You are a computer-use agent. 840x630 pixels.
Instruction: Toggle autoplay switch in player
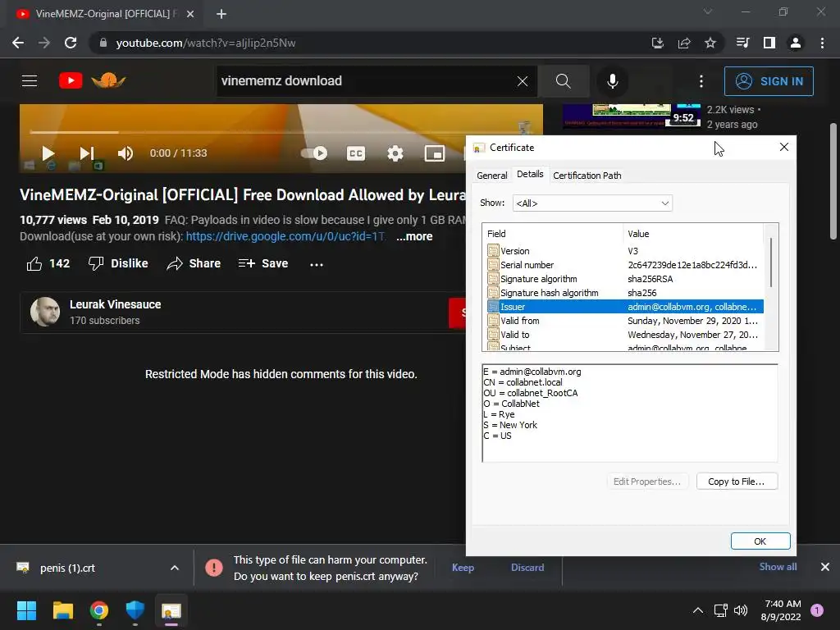coord(314,153)
